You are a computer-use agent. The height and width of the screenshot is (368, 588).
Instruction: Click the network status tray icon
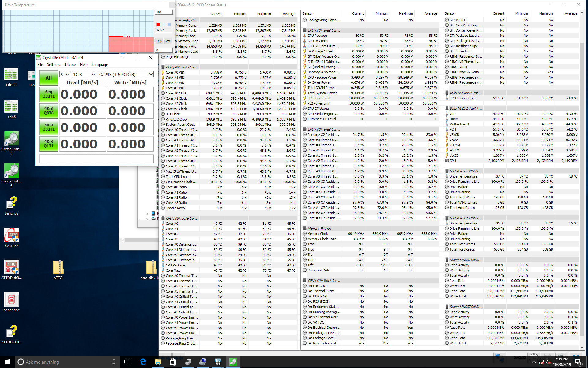pyautogui.click(x=541, y=362)
